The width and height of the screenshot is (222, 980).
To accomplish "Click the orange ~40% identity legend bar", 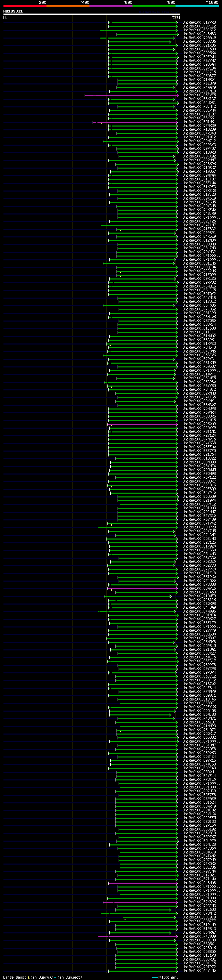I will click(68, 6).
